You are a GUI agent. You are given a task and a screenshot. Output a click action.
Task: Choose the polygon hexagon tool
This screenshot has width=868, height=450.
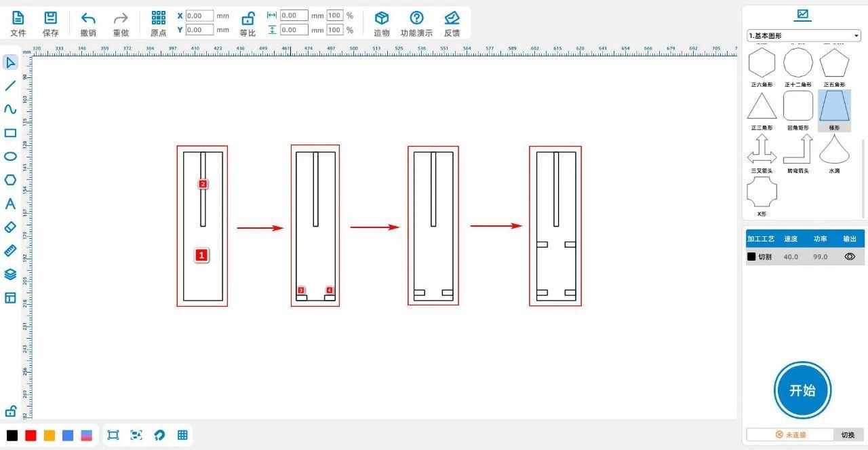point(10,180)
